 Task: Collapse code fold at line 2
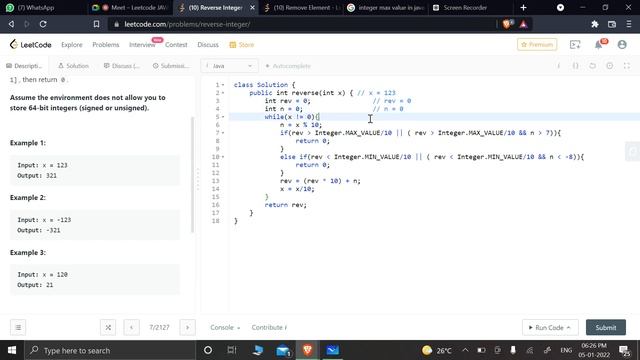[223, 93]
